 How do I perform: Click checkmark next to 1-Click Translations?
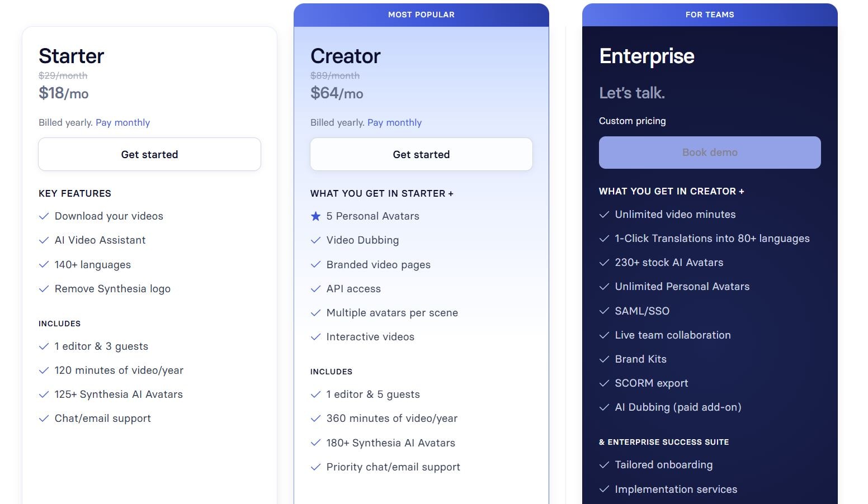click(x=604, y=239)
